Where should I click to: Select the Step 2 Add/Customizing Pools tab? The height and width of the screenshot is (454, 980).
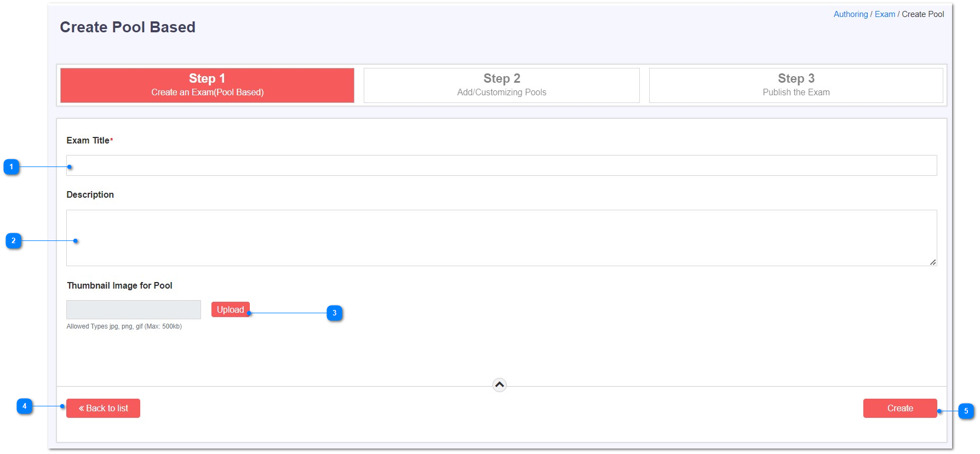[502, 85]
